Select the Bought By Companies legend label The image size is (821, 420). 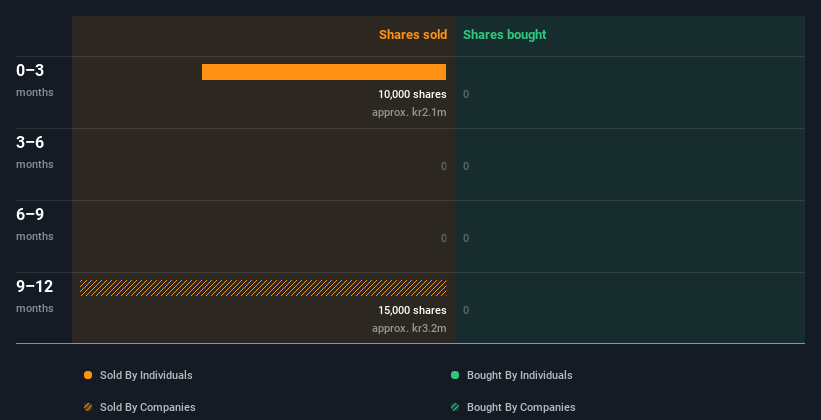(x=521, y=407)
